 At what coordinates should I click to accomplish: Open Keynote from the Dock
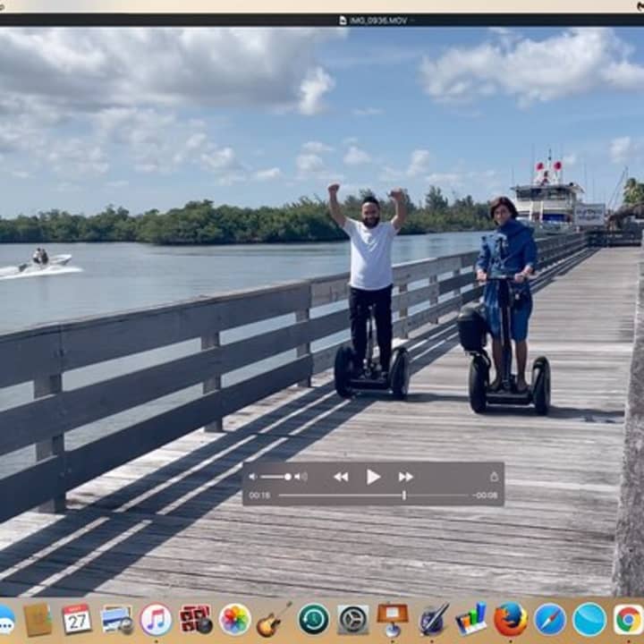point(392,619)
